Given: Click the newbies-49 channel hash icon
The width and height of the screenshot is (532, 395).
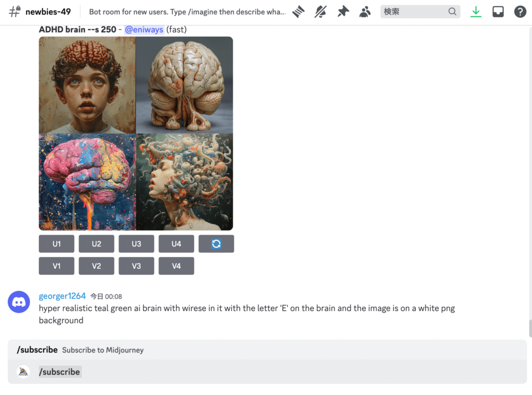Looking at the screenshot, I should tap(15, 11).
